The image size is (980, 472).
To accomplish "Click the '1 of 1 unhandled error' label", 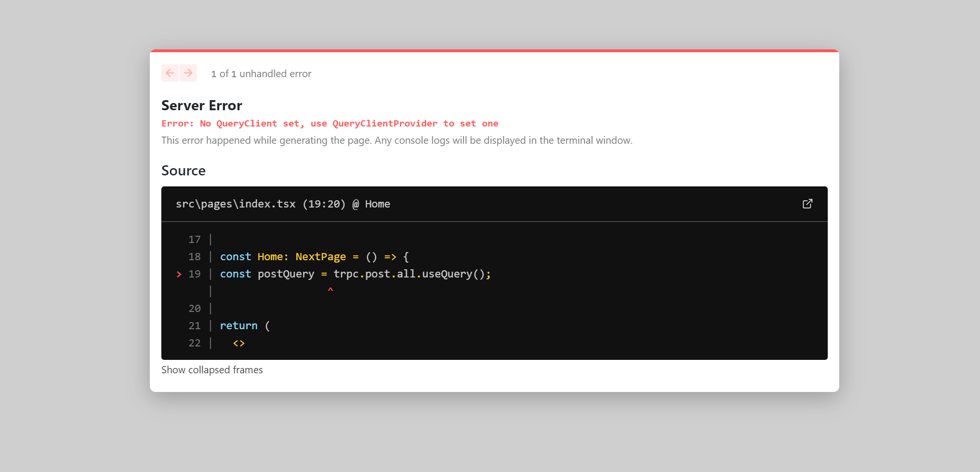I will tap(261, 73).
